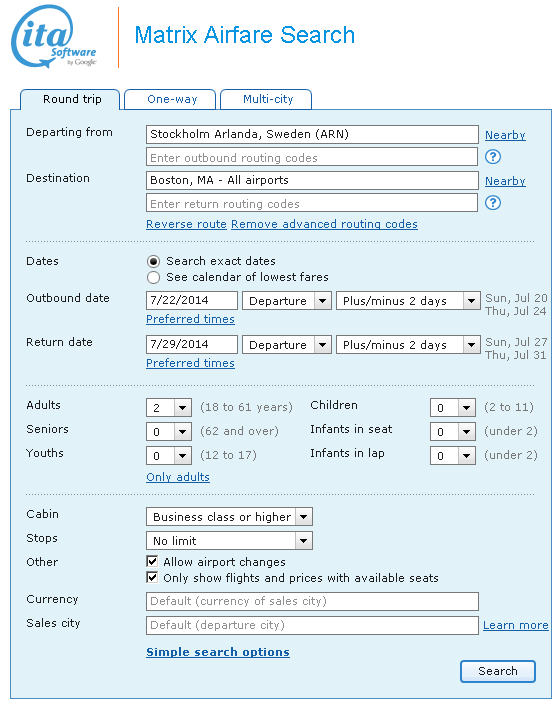Focus the Destination input field
The image size is (559, 707).
click(312, 180)
